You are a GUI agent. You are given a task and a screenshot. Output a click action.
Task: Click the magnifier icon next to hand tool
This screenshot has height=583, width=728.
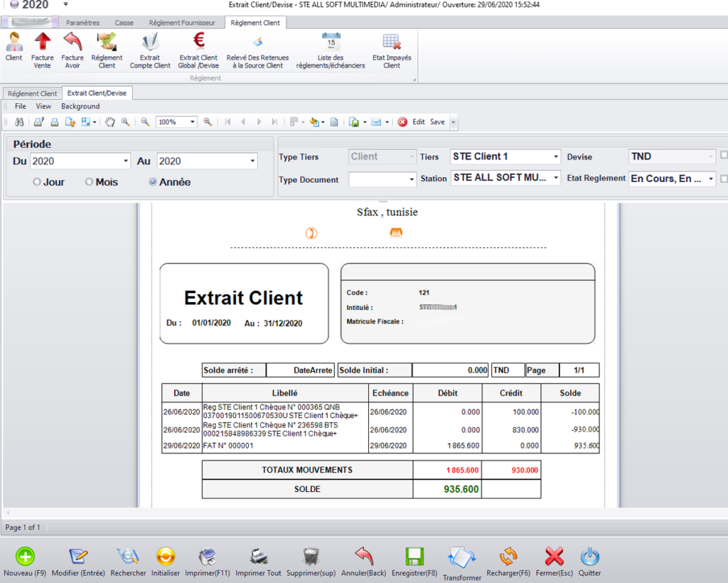(x=125, y=122)
